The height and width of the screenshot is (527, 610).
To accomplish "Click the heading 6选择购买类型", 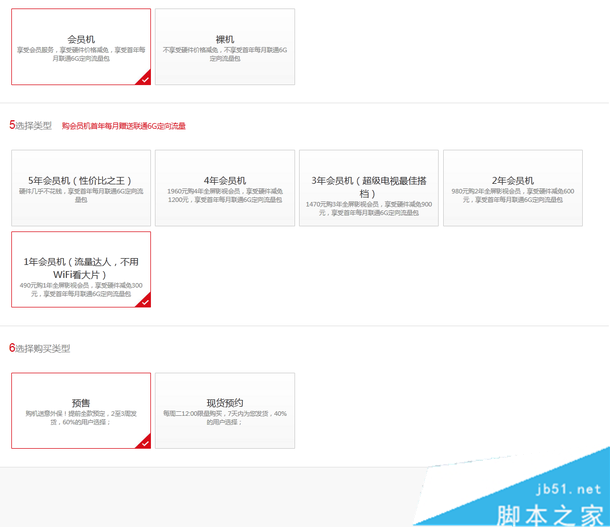I will (39, 348).
